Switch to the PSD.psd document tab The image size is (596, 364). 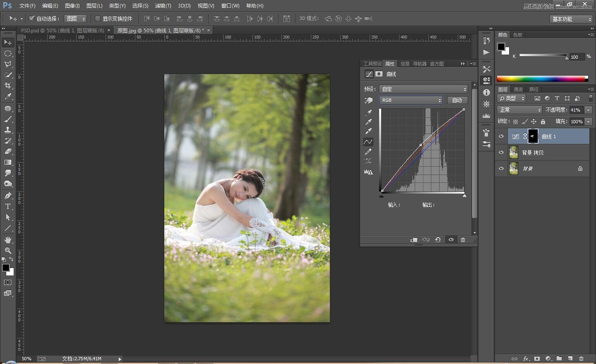(x=62, y=30)
